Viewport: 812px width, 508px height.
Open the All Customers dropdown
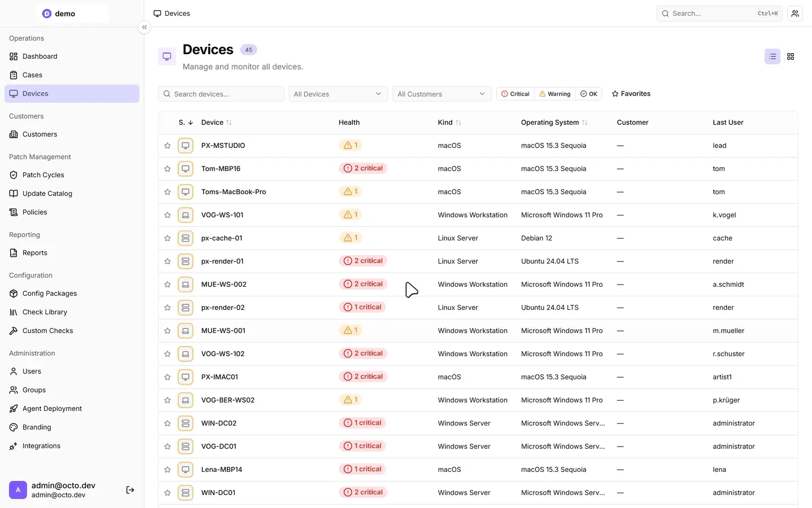pyautogui.click(x=442, y=94)
